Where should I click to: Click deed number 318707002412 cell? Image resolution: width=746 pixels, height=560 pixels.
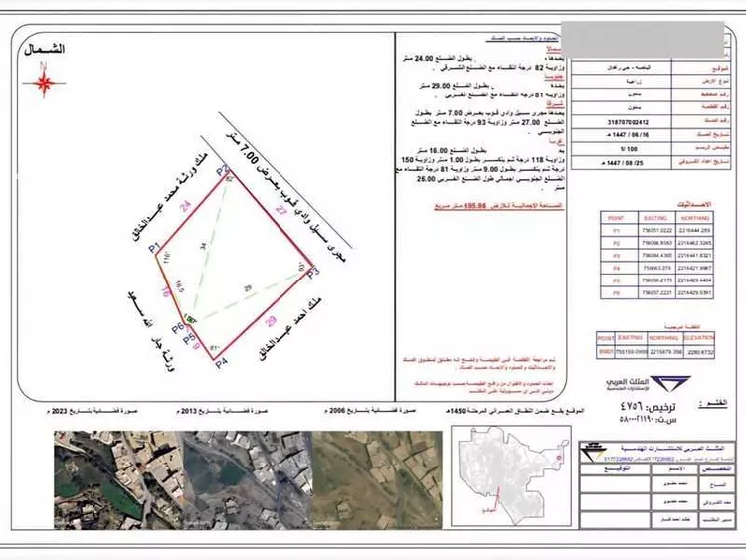point(622,122)
